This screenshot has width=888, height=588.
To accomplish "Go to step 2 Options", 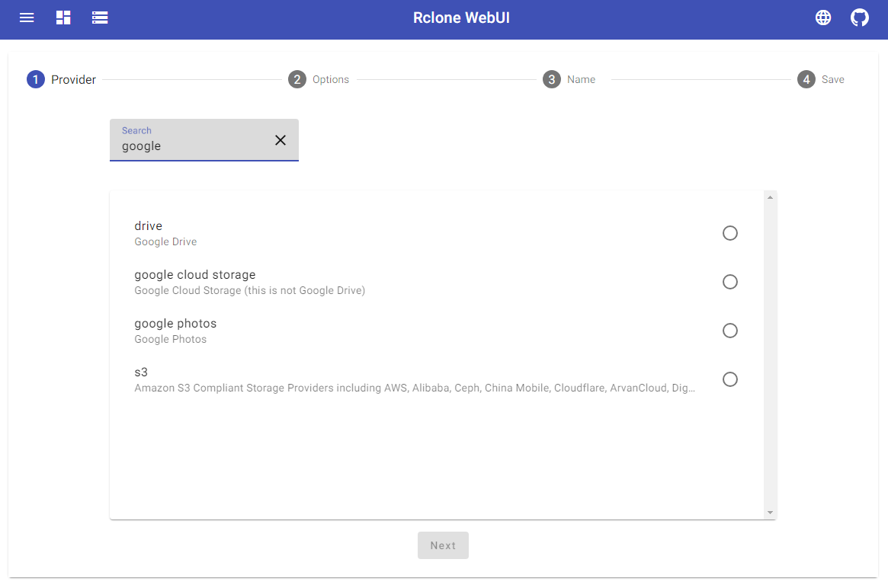I will point(319,79).
